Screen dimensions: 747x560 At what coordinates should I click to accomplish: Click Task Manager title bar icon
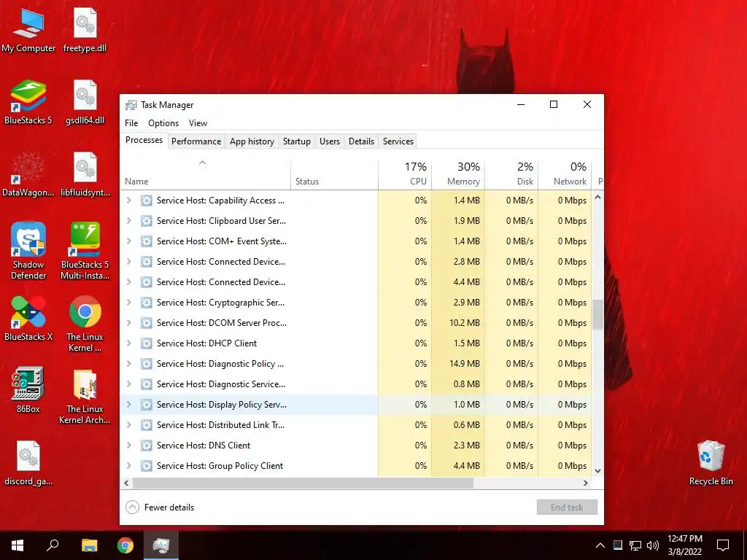click(x=131, y=105)
